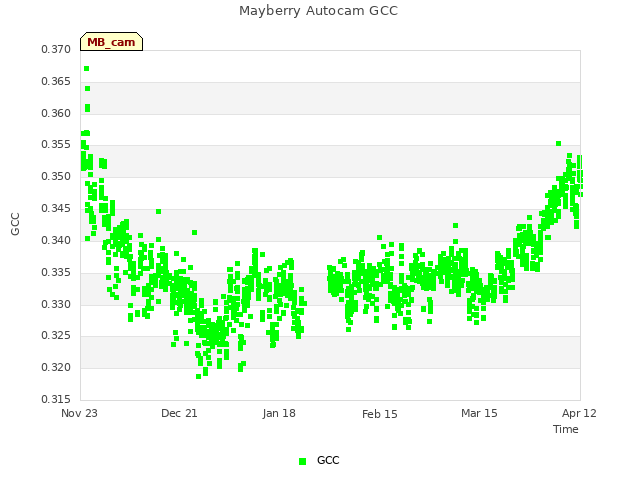Viewport: 640px width, 480px height.
Task: Click the 0.340 y-axis value
Action: [x=56, y=240]
